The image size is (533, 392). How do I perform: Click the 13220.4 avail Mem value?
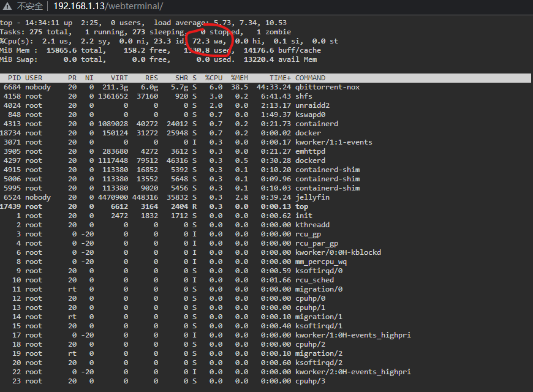pyautogui.click(x=280, y=59)
